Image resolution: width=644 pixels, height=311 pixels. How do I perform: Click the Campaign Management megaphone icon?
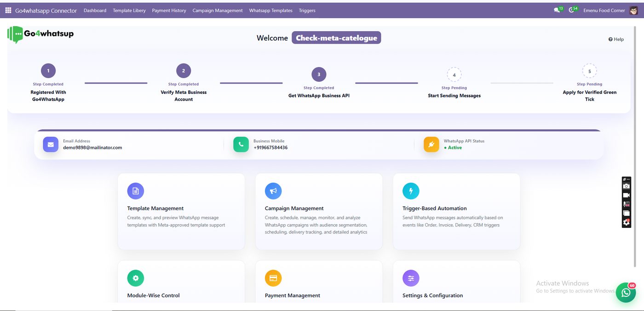pyautogui.click(x=273, y=191)
